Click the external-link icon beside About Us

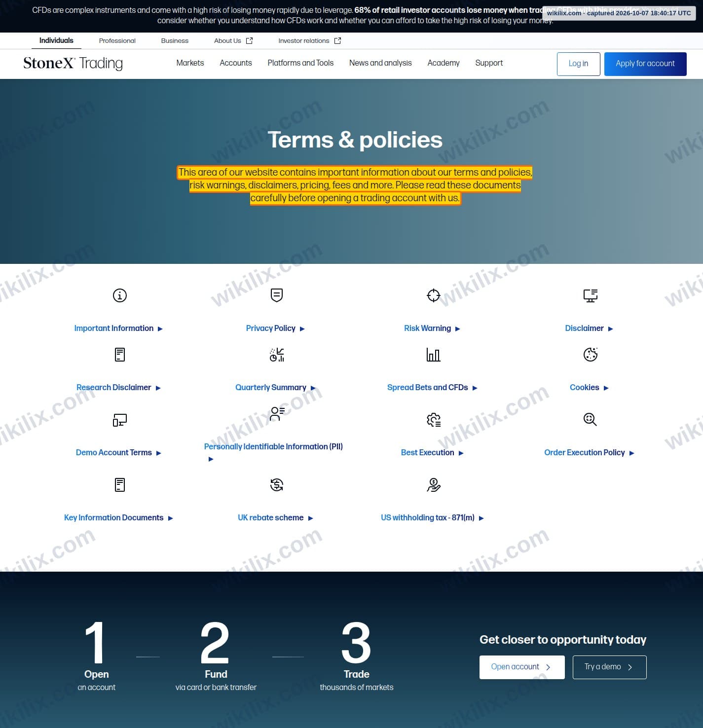click(249, 41)
